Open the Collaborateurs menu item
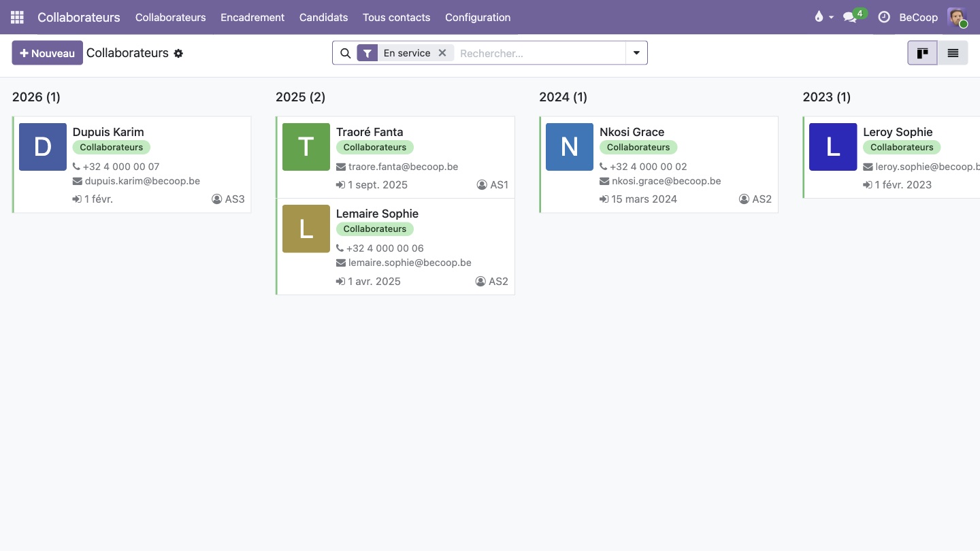 pos(170,17)
